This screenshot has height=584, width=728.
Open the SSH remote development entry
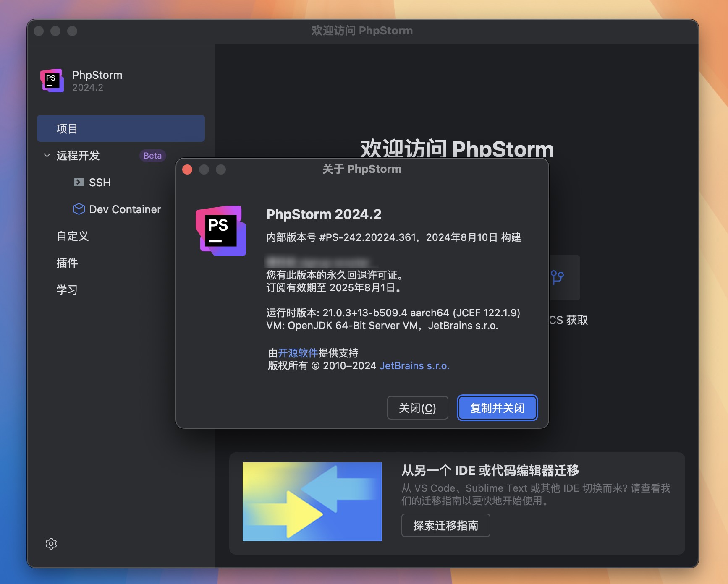click(x=100, y=182)
